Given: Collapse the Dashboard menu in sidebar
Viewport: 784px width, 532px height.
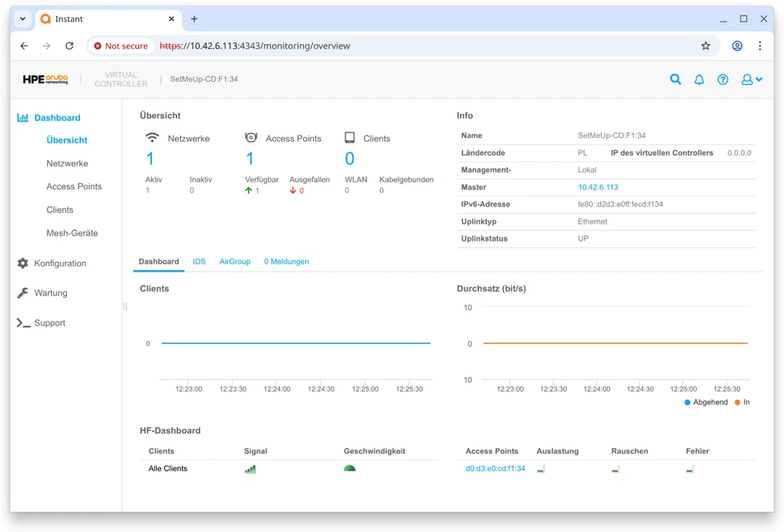Looking at the screenshot, I should (x=56, y=117).
